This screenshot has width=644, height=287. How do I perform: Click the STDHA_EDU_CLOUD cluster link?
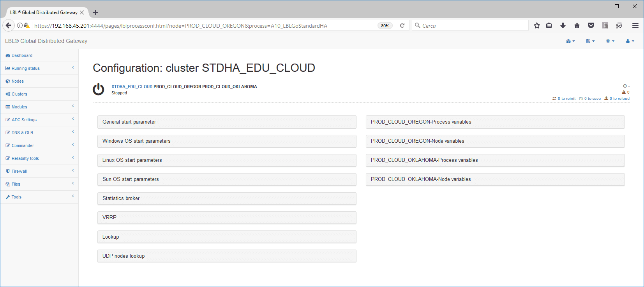(x=132, y=87)
